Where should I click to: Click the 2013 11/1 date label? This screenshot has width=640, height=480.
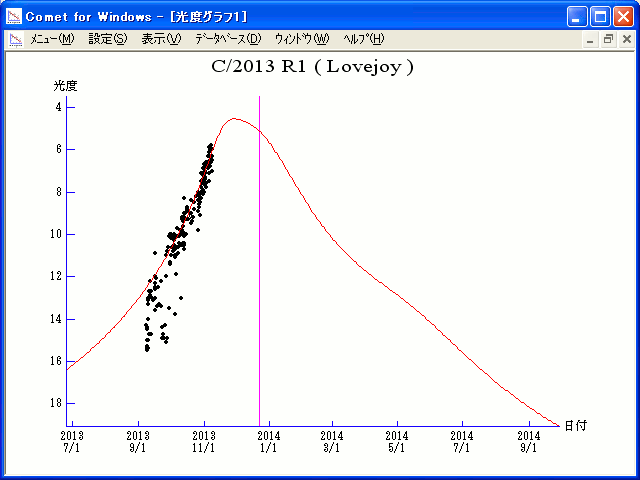[204, 442]
